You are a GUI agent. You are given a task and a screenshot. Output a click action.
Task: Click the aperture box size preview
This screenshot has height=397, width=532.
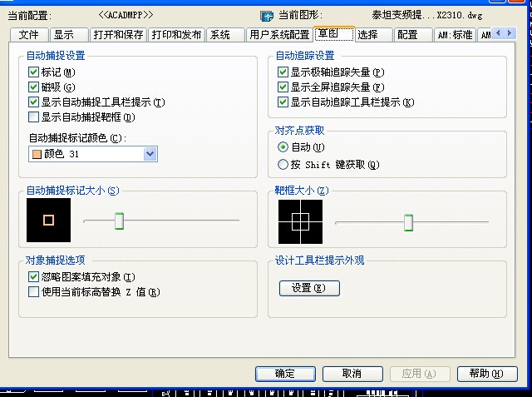[x=300, y=221]
